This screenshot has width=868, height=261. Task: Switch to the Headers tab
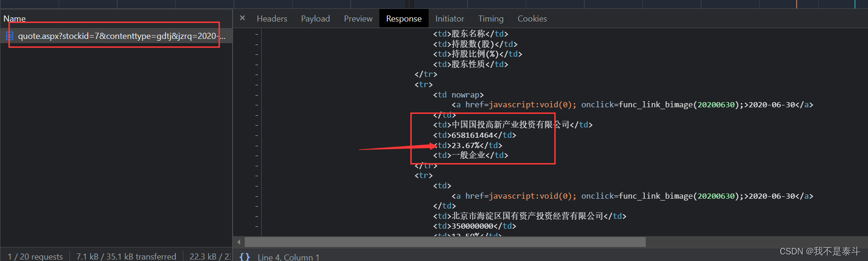[272, 19]
